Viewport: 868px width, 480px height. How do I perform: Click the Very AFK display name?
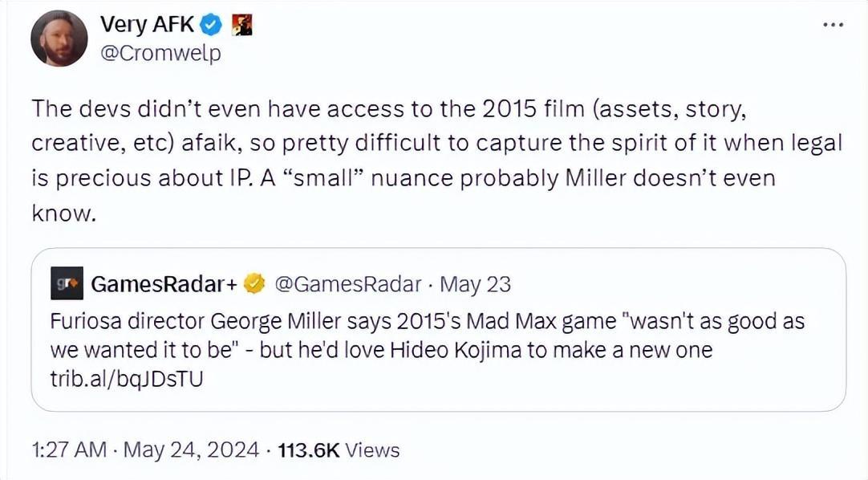(x=147, y=25)
